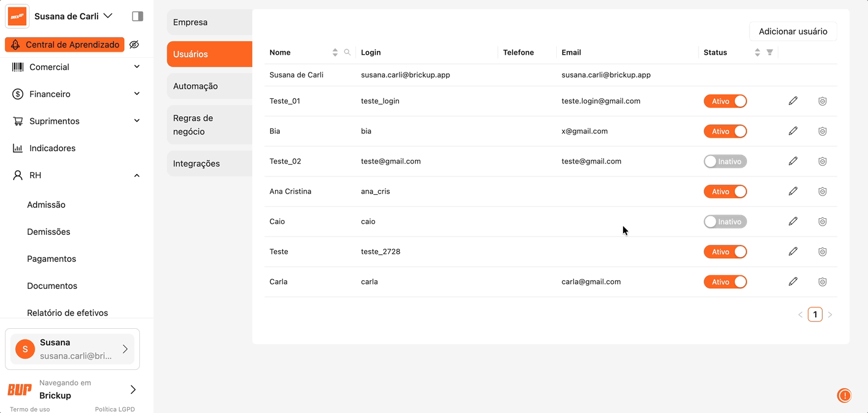Open the Integrações settings tab
Viewport: 868px width, 413px height.
[x=209, y=163]
